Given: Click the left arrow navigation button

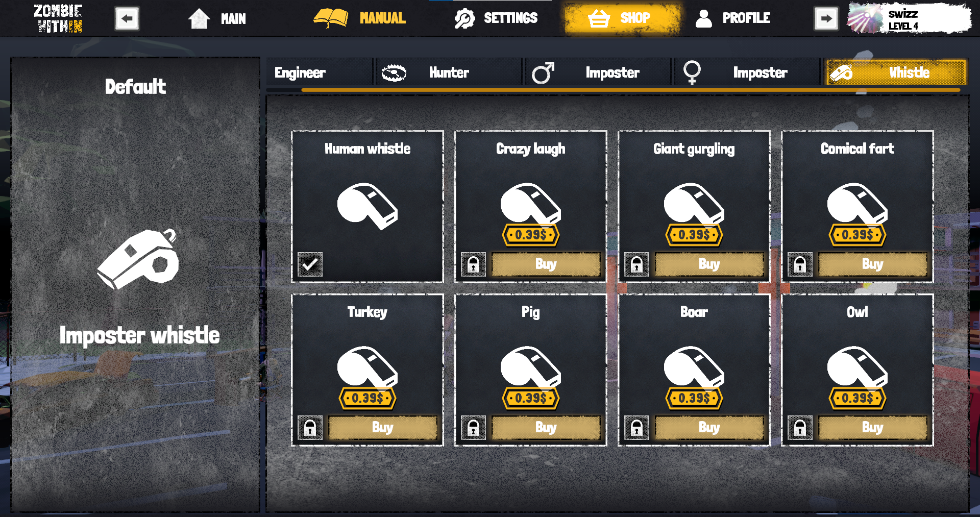Looking at the screenshot, I should [127, 19].
